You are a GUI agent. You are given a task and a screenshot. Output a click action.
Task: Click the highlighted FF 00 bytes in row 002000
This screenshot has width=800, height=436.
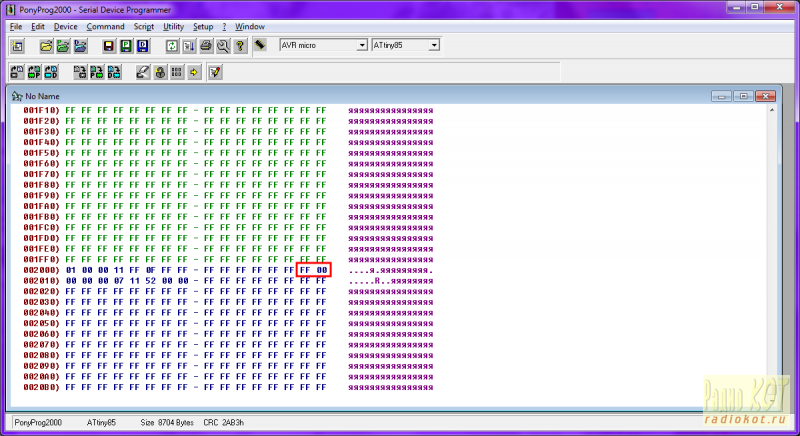coord(313,270)
